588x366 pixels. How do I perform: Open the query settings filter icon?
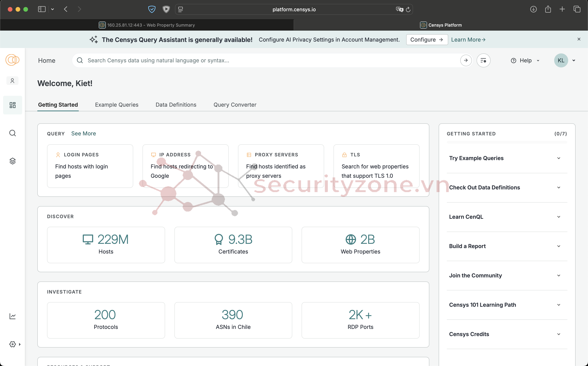point(483,60)
